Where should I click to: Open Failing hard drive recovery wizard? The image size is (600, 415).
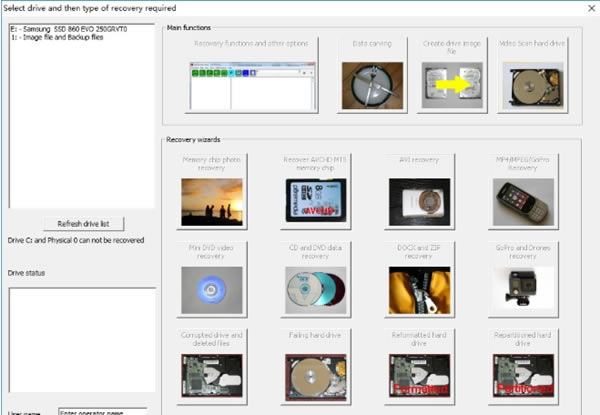pos(316,367)
